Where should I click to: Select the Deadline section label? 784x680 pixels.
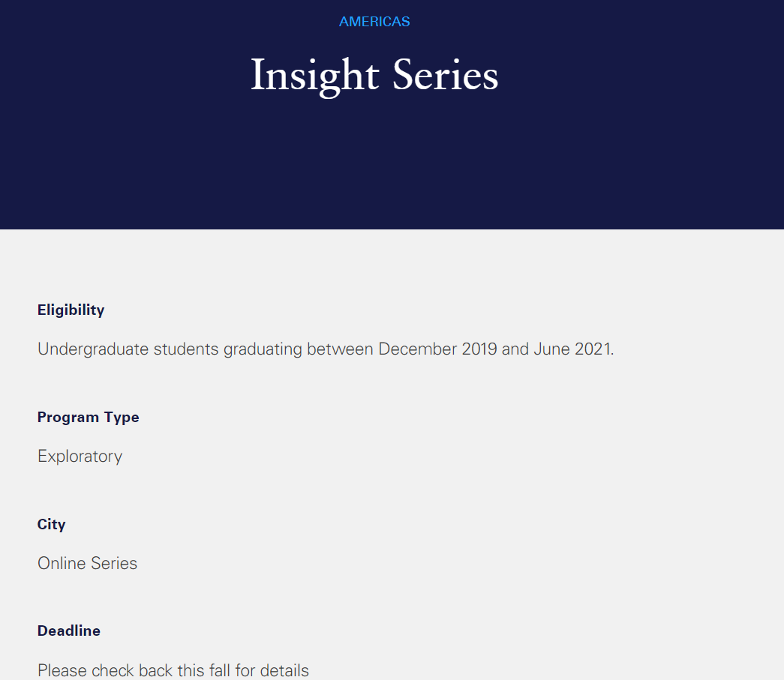(x=69, y=631)
